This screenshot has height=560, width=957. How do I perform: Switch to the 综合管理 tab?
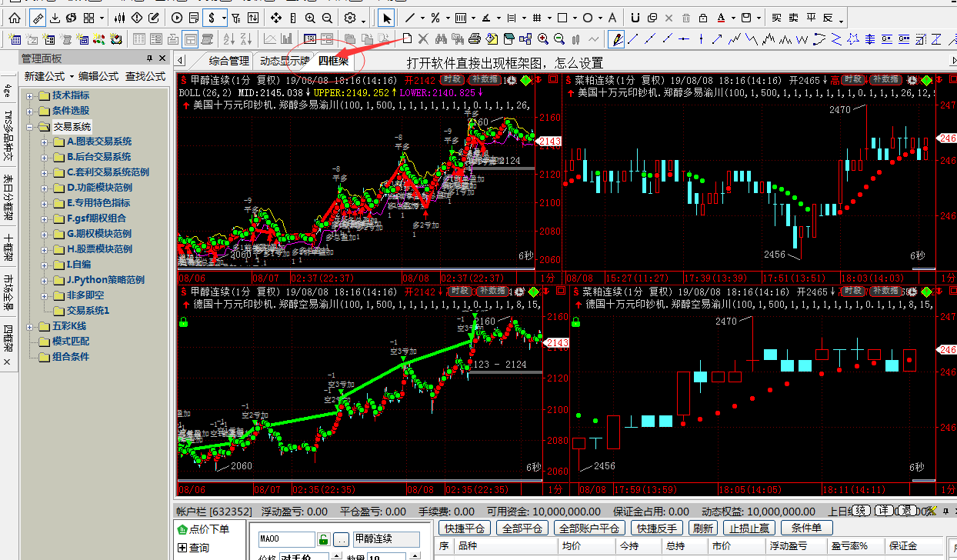(228, 61)
